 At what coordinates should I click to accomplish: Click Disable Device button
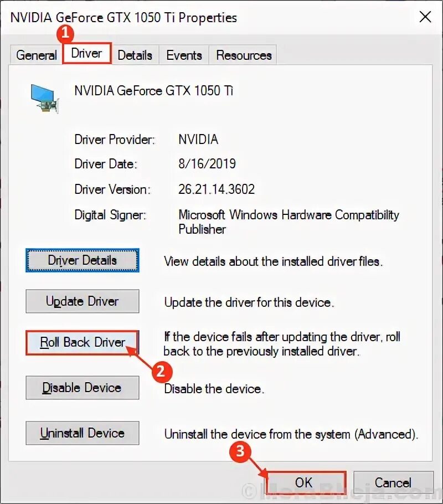click(83, 388)
